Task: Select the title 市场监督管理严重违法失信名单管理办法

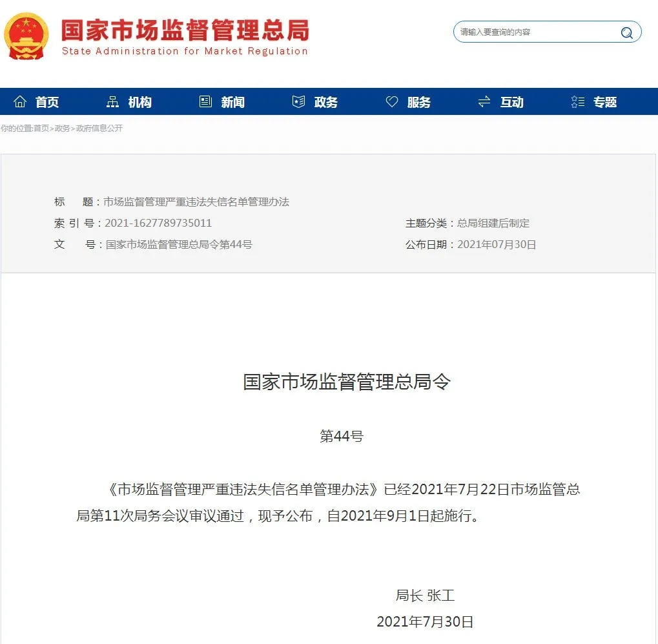Action: 196,202
